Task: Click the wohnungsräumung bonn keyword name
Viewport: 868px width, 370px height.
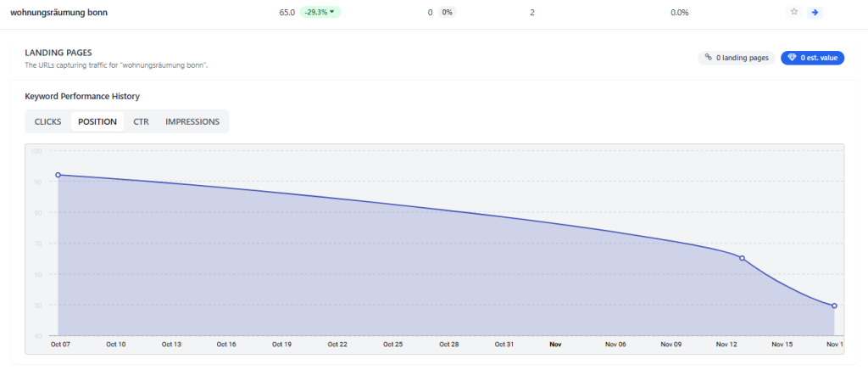Action: coord(58,13)
